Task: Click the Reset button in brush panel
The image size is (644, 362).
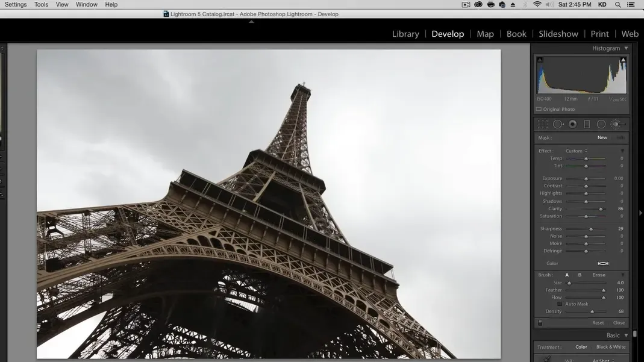Action: (598, 323)
